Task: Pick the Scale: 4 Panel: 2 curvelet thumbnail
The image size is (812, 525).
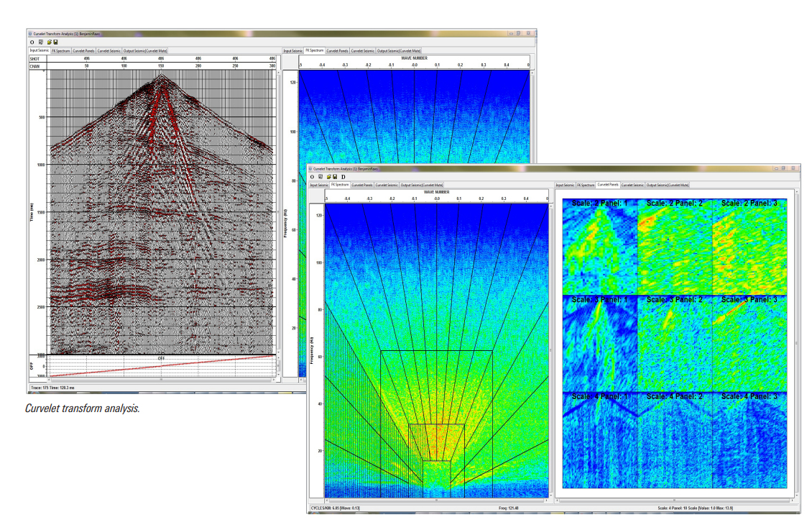Action: point(675,440)
